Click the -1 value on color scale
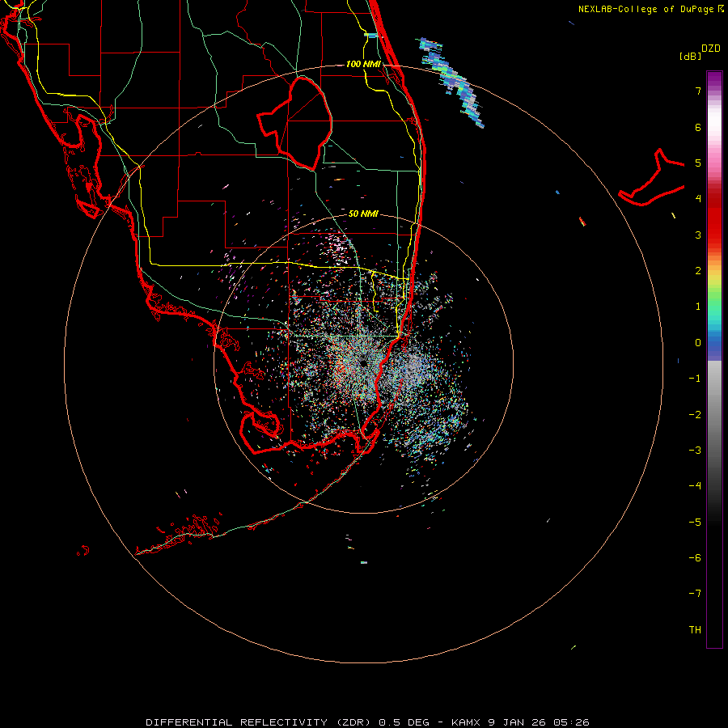 pos(695,379)
